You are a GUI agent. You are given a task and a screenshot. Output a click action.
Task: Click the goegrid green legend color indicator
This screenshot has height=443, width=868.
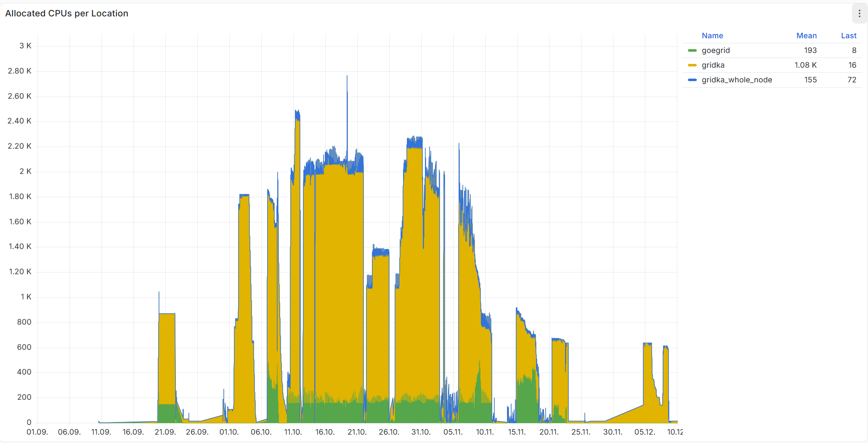[693, 50]
